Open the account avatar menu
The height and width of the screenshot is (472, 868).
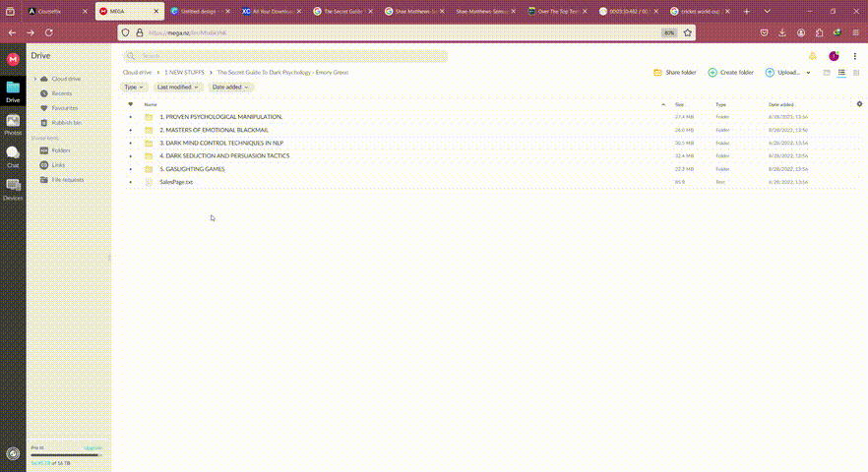(834, 56)
